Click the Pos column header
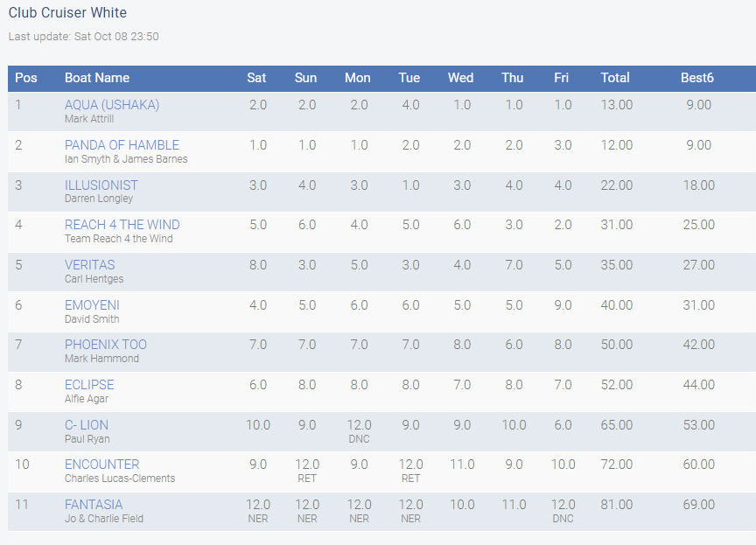 [26, 78]
